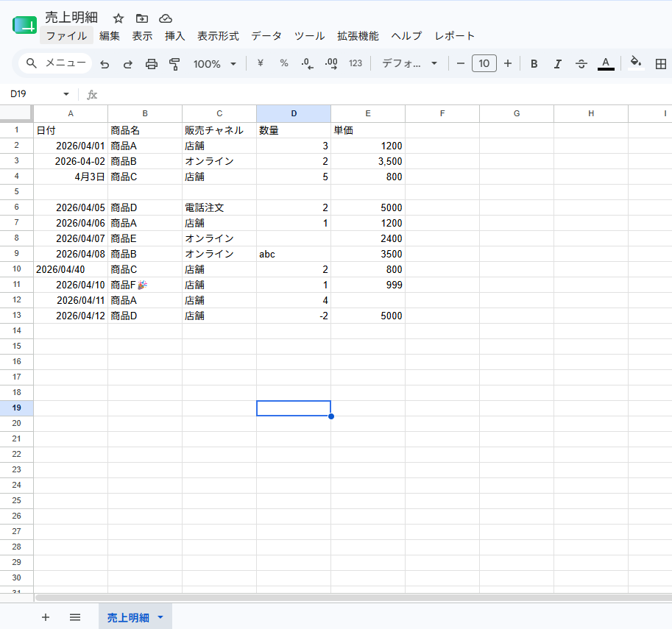The image size is (672, 629).
Task: Click the undo arrow icon
Action: (x=105, y=64)
